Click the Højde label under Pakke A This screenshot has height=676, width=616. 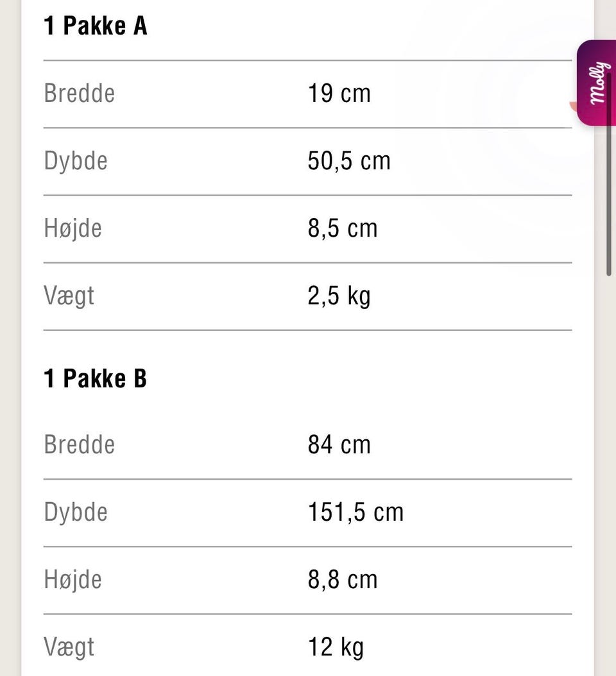coord(73,228)
